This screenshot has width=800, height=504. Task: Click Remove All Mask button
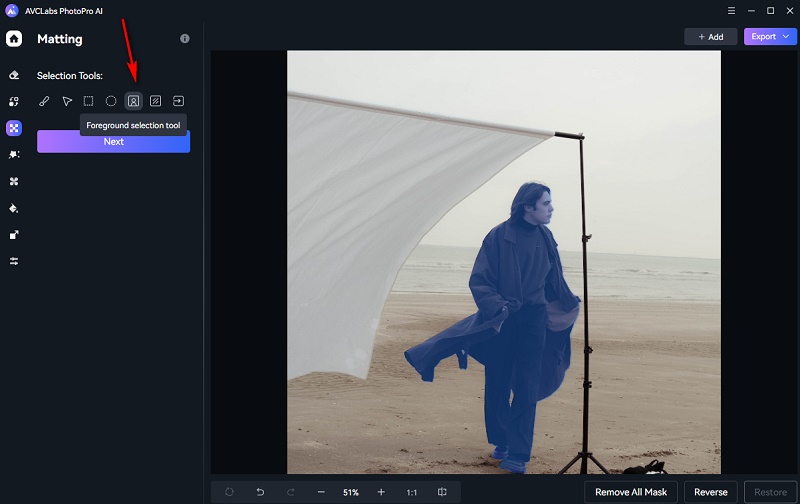click(631, 492)
